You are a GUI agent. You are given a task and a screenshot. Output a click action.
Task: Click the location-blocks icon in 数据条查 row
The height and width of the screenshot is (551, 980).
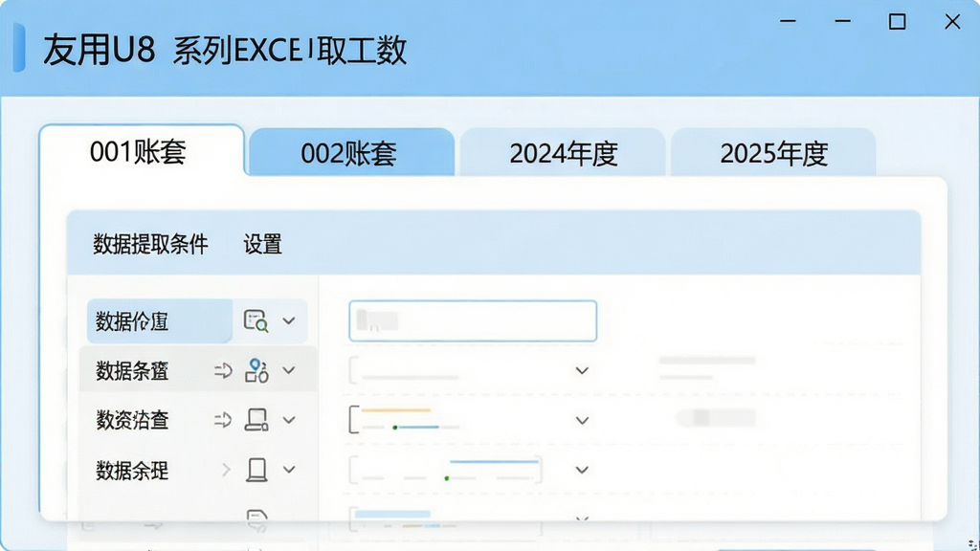pyautogui.click(x=256, y=370)
